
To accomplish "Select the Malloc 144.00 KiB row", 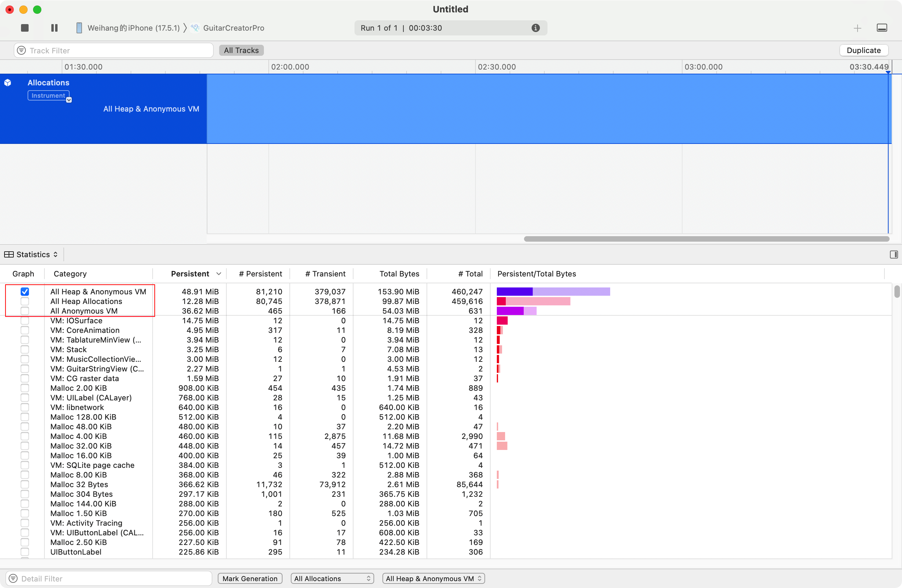I will point(446,504).
